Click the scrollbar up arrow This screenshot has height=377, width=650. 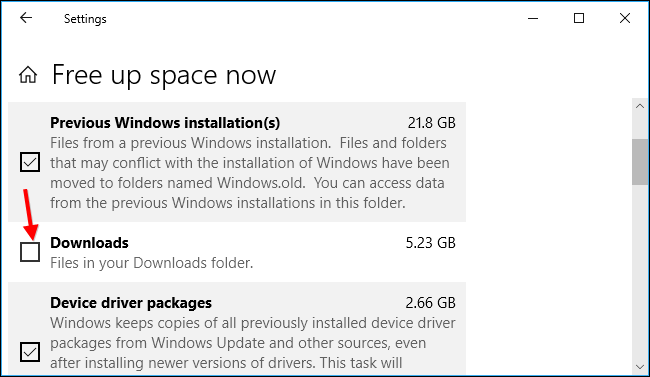pyautogui.click(x=640, y=106)
